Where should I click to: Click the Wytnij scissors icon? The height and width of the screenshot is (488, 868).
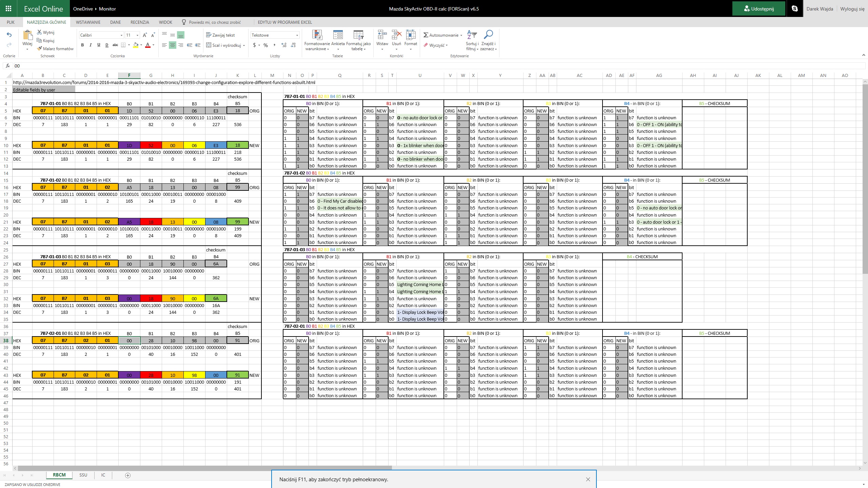(39, 32)
